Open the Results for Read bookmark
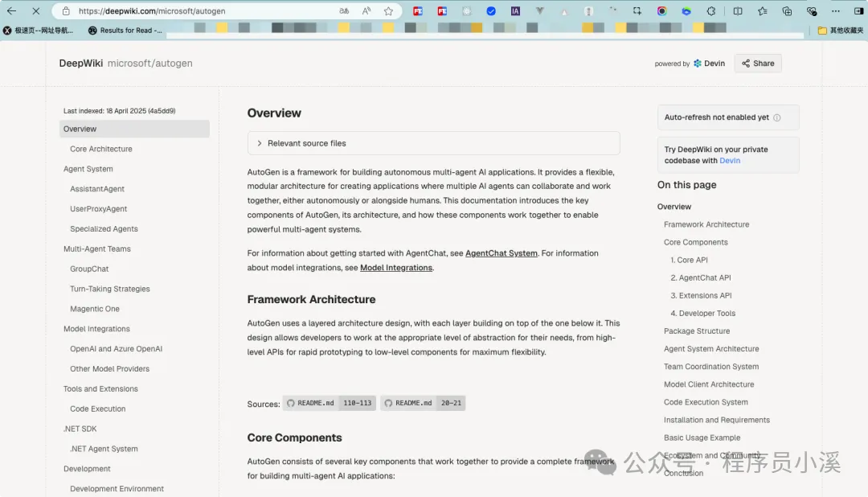Viewport: 868px width, 497px height. 125,31
